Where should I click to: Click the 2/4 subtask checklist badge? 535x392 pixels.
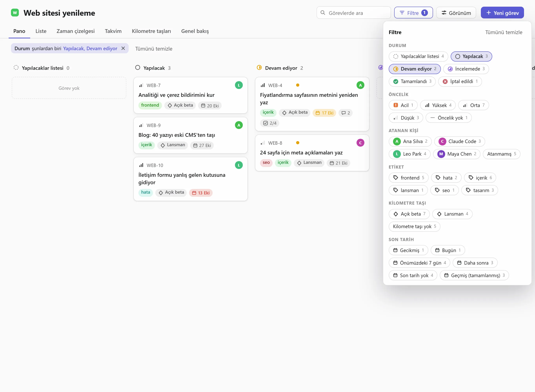point(270,123)
